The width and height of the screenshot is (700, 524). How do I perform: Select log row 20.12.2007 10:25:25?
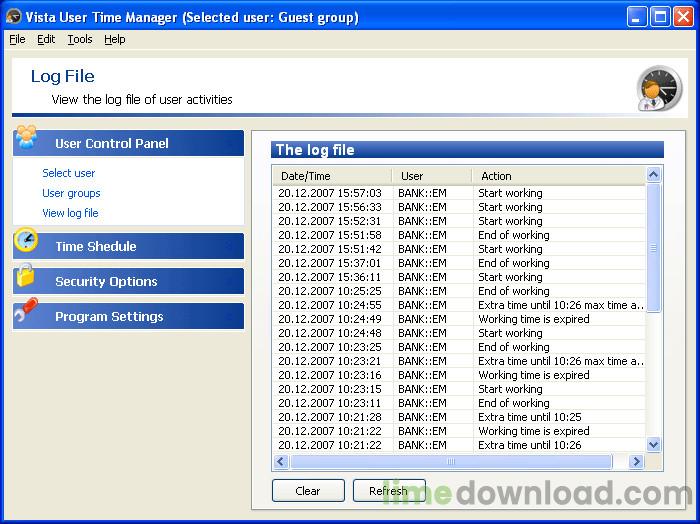point(459,291)
